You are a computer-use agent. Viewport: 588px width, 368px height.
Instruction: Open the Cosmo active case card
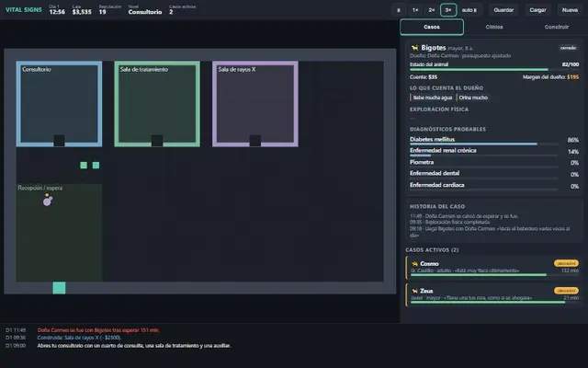click(493, 268)
